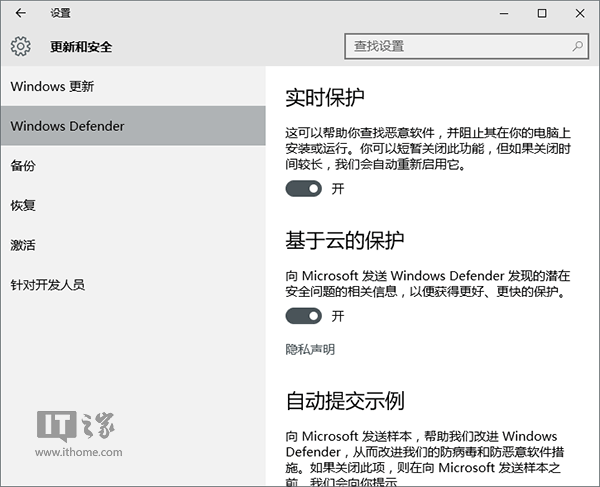
Task: Select 激活 in the left sidebar
Action: tap(23, 245)
